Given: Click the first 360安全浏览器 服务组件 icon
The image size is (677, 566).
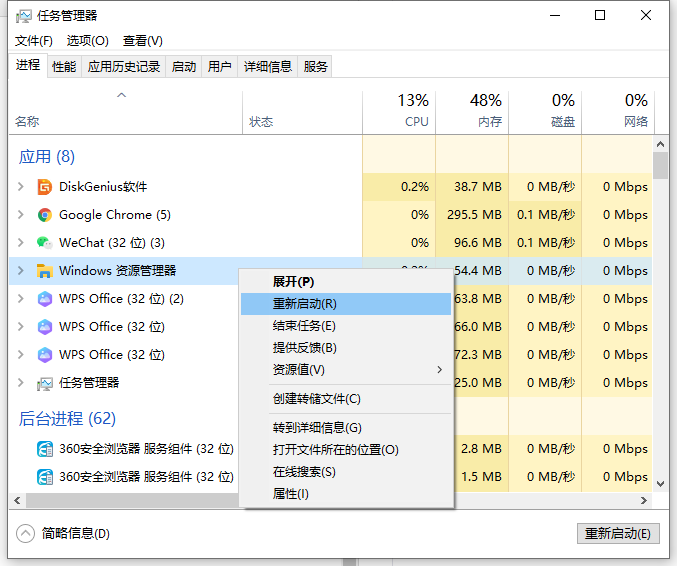Looking at the screenshot, I should click(x=45, y=449).
